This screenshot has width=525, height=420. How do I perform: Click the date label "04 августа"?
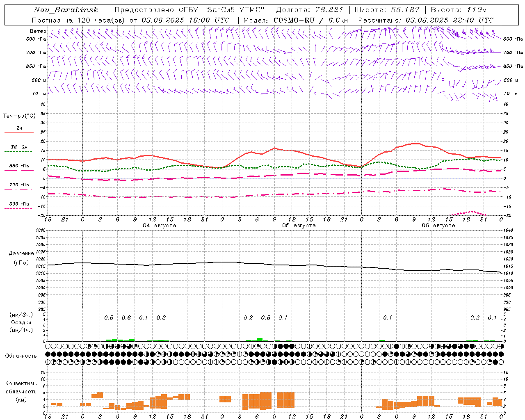pyautogui.click(x=160, y=226)
